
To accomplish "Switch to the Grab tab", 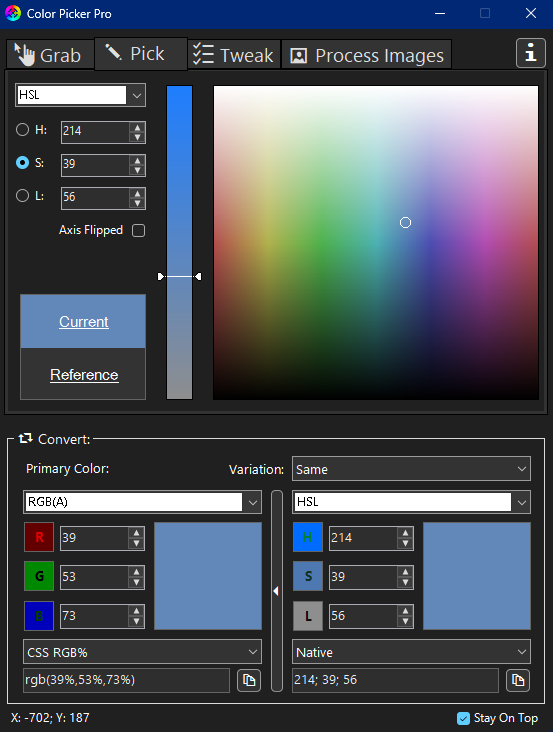I will tap(50, 55).
